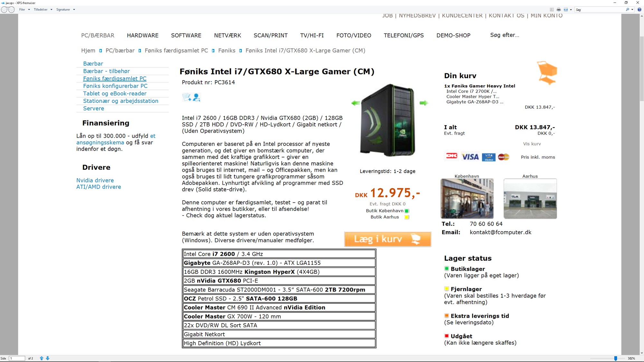Click the scrollbar up arrow
Viewport: 644px width, 362px height.
tap(641, 16)
